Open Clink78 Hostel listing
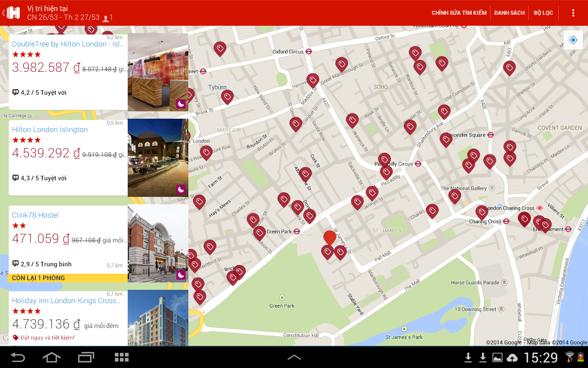588x368 pixels. coord(35,215)
